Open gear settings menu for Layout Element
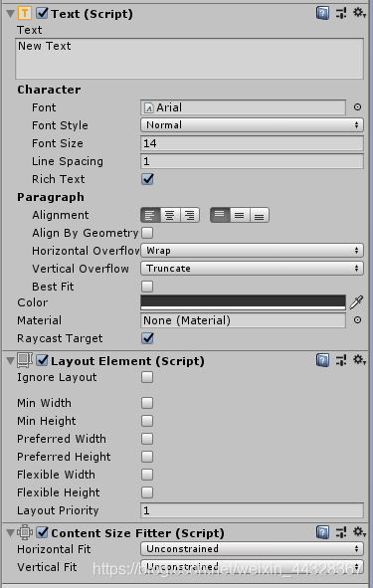Viewport: 373px width, 588px height. point(359,360)
